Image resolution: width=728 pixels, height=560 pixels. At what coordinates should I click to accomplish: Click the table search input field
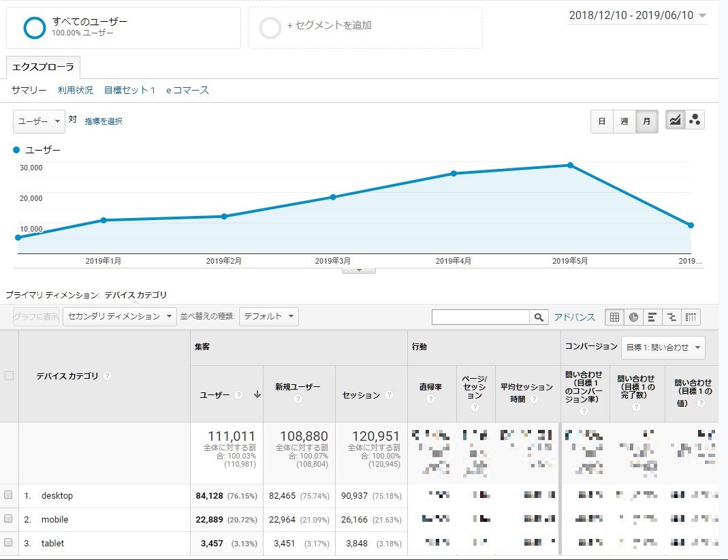pos(481,317)
